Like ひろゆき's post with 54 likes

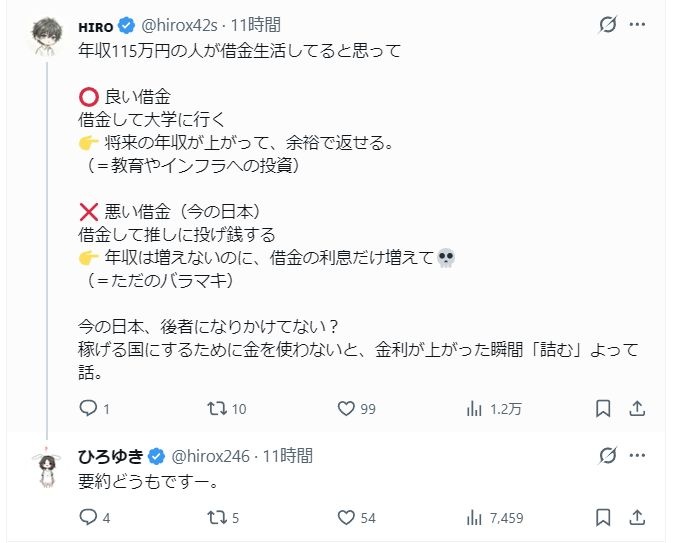pos(346,517)
